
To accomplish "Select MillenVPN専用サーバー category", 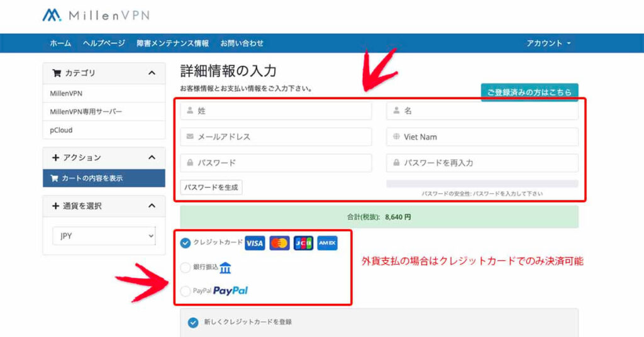I will click(104, 112).
